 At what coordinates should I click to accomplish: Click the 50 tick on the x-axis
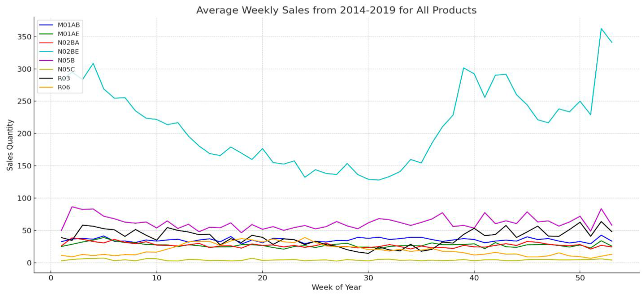(580, 278)
